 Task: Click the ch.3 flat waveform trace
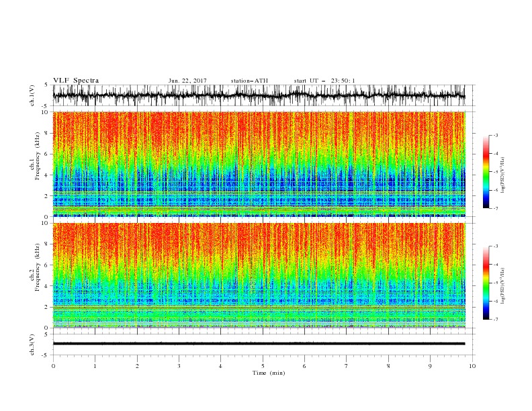pyautogui.click(x=259, y=344)
